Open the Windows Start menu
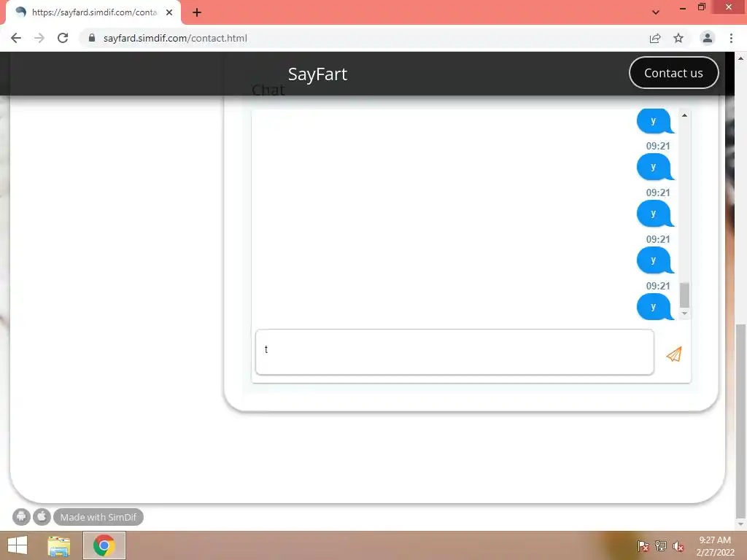Screen dimensions: 747x560 (18, 545)
